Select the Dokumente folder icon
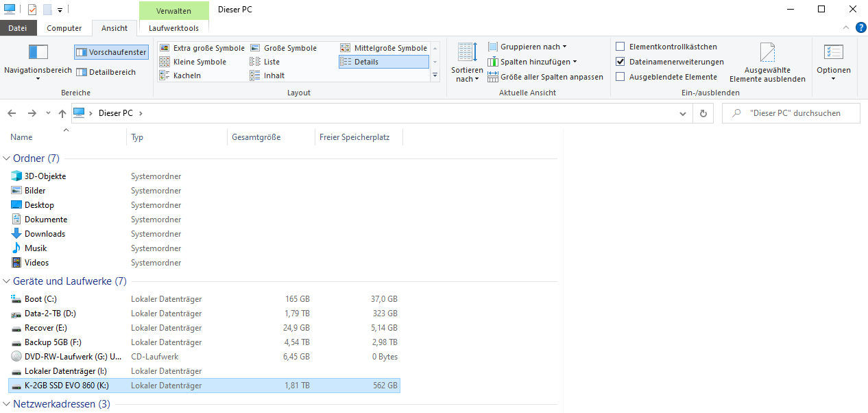The image size is (868, 413). pyautogui.click(x=16, y=220)
